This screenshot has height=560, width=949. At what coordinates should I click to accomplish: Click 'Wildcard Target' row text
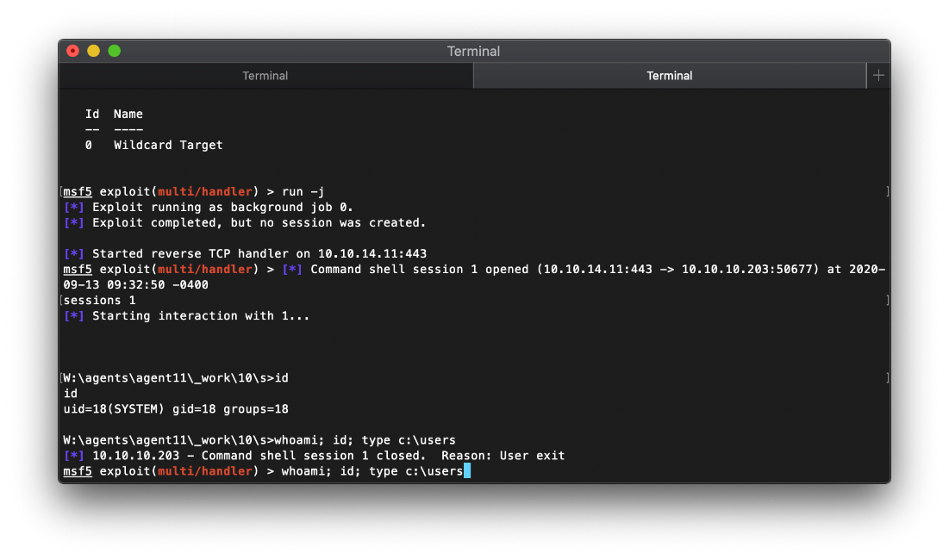tap(168, 145)
